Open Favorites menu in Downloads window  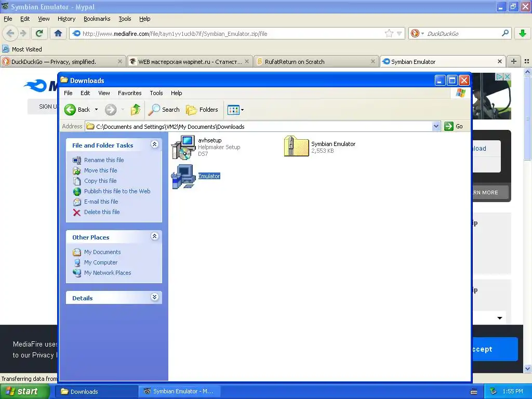click(x=129, y=93)
